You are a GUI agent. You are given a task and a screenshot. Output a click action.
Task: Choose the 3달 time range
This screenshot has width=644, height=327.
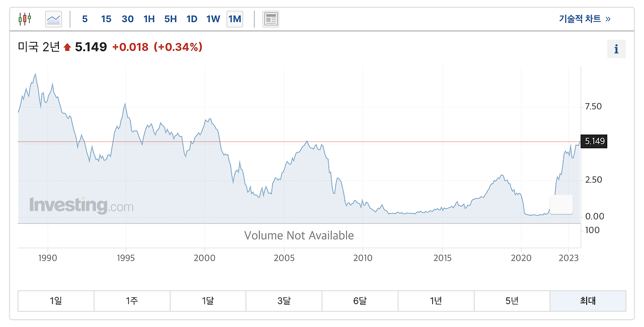[x=284, y=301]
